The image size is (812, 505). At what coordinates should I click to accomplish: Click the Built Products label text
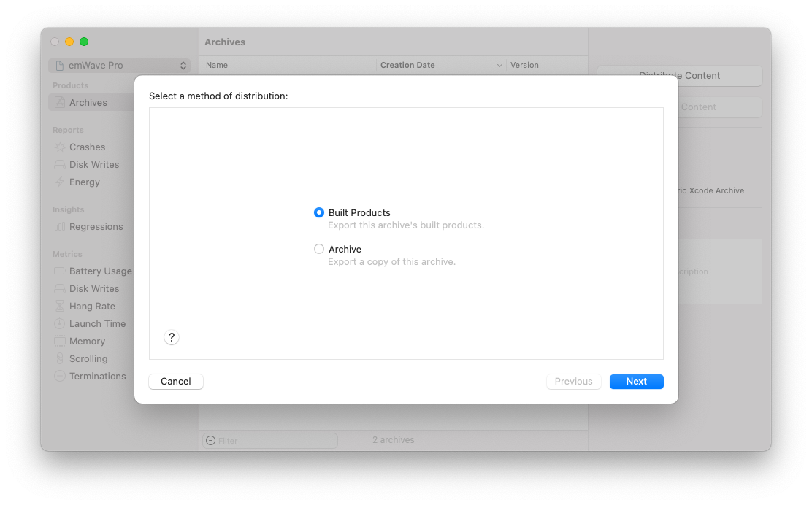pos(359,212)
